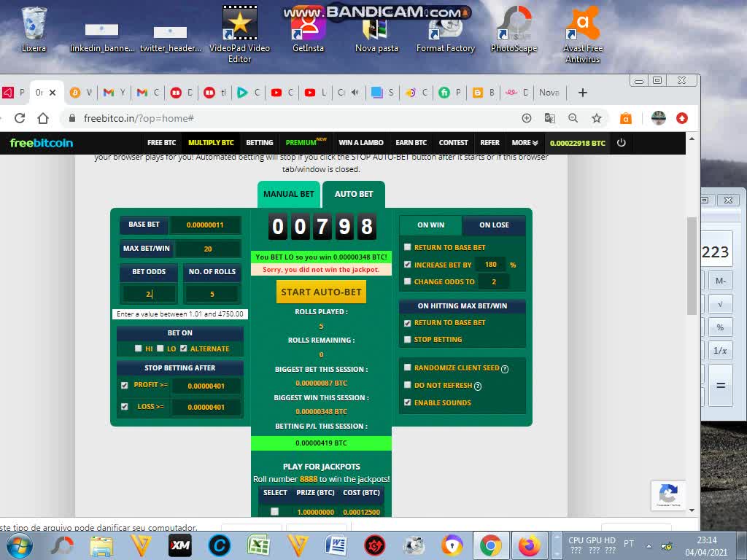Open a new browser tab
This screenshot has height=560, width=747.
coord(583,93)
